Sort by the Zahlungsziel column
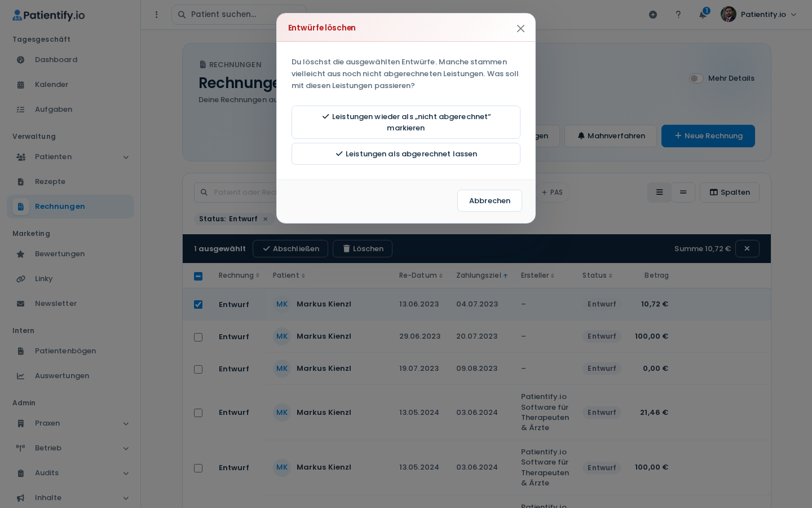 click(x=482, y=275)
